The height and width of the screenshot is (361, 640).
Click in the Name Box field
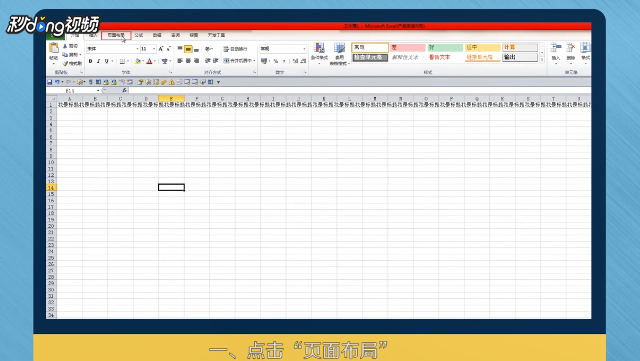click(73, 91)
